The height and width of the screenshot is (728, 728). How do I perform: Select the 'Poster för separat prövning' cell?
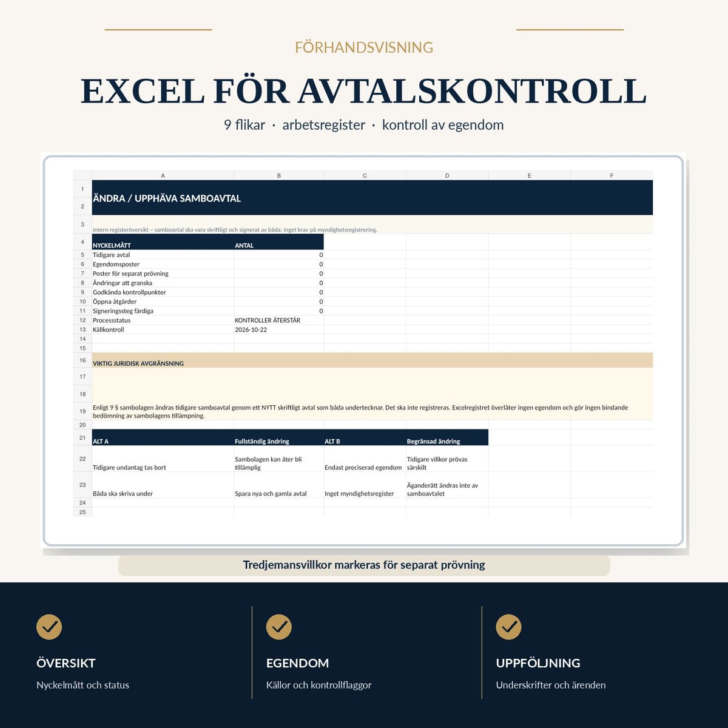(x=163, y=274)
